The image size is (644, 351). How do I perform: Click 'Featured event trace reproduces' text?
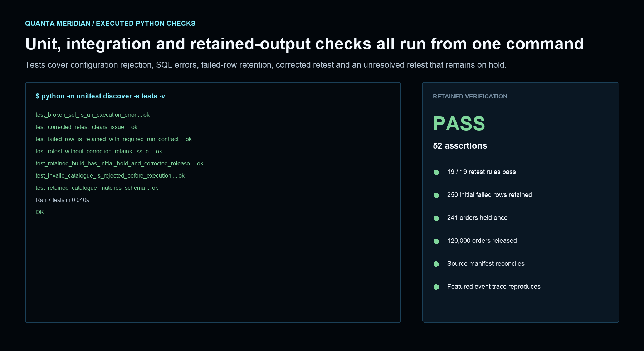click(x=494, y=287)
